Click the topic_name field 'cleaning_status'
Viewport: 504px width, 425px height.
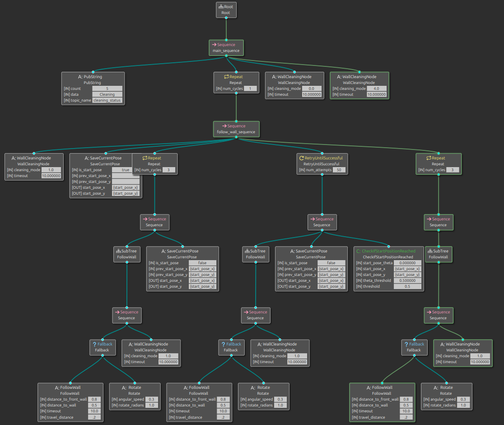pos(107,100)
